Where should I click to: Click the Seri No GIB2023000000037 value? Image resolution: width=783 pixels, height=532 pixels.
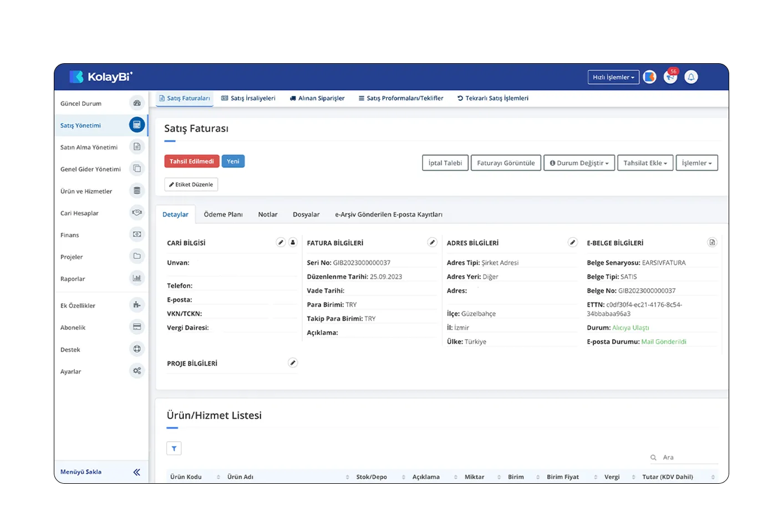coord(362,263)
